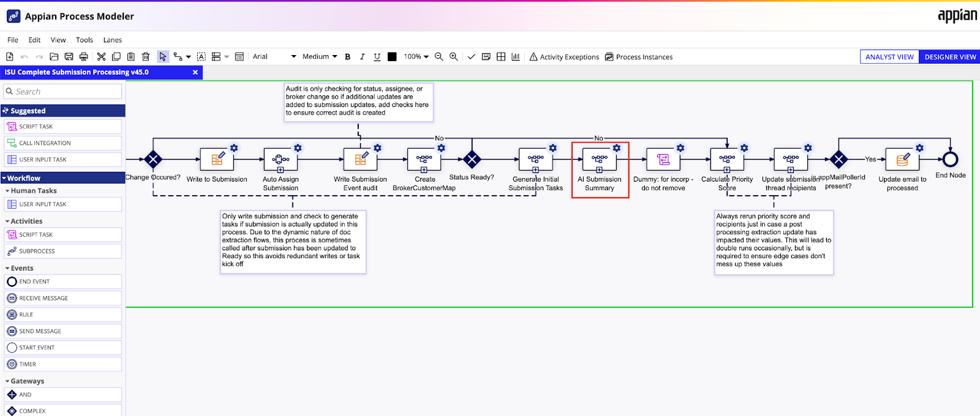Open the black text color swatch
The image size is (980, 416).
tap(392, 57)
